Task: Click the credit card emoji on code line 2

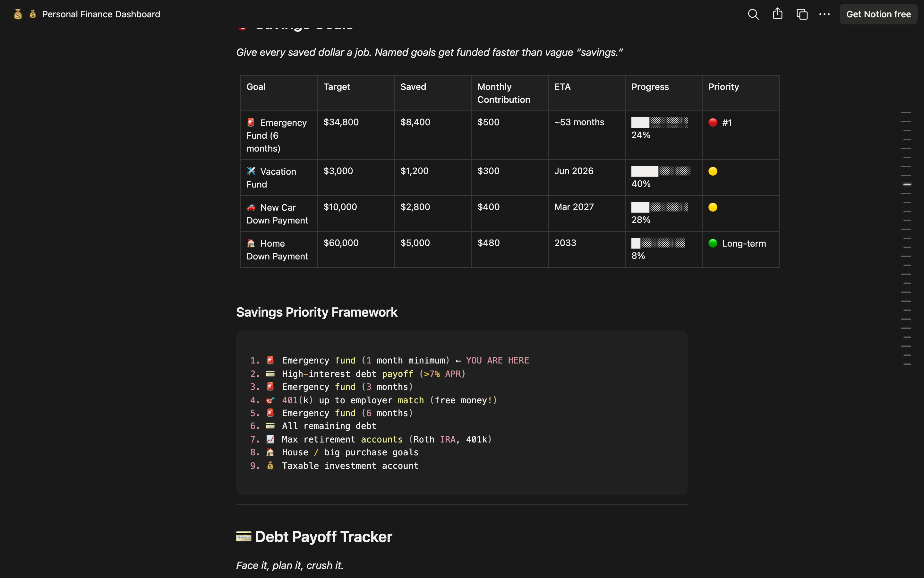Action: (x=270, y=373)
